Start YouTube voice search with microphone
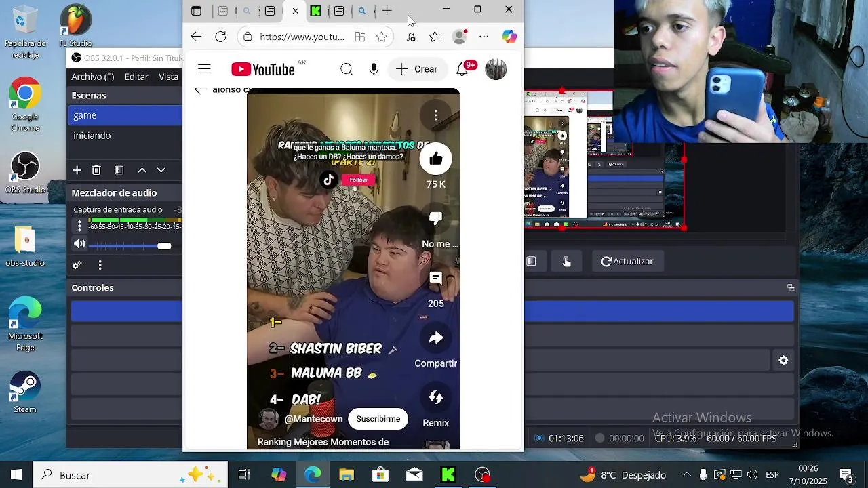 (x=374, y=69)
